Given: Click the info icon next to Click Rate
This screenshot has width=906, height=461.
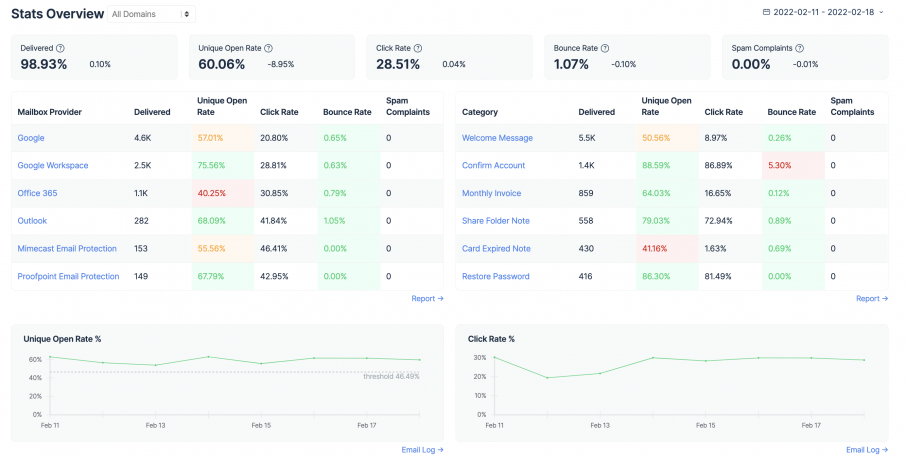Looking at the screenshot, I should click(x=417, y=48).
